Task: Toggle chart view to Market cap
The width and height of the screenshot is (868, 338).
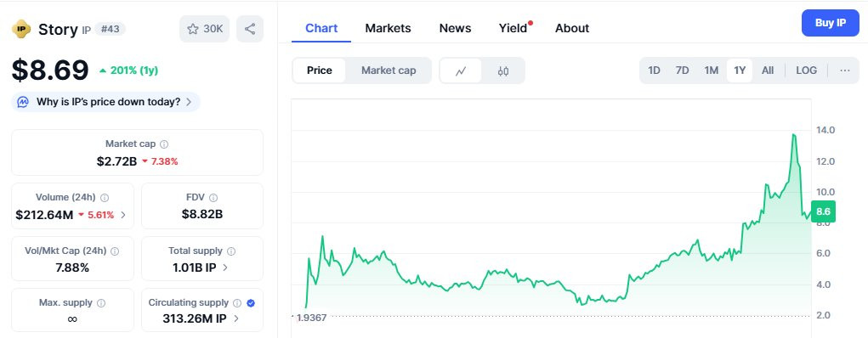Action: coord(389,70)
